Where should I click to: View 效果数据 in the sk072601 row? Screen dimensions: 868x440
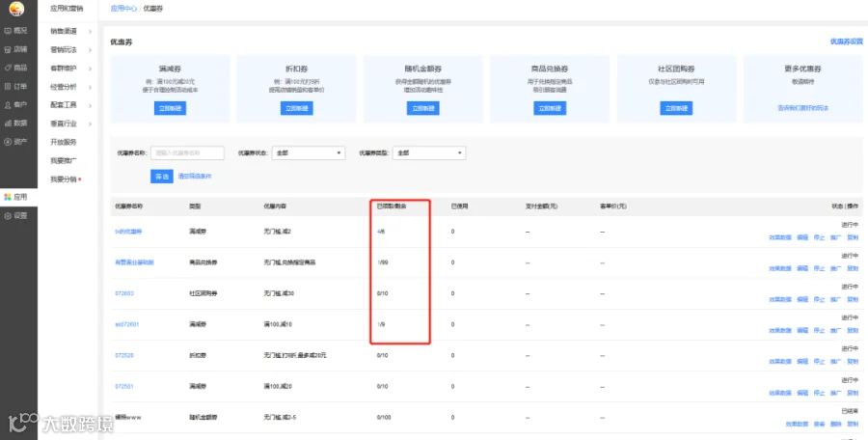[x=780, y=331]
